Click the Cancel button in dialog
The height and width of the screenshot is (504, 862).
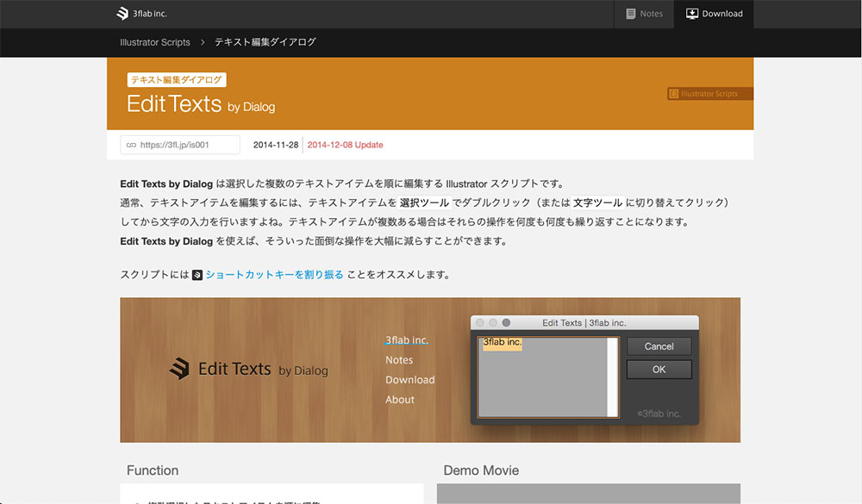[x=659, y=346]
